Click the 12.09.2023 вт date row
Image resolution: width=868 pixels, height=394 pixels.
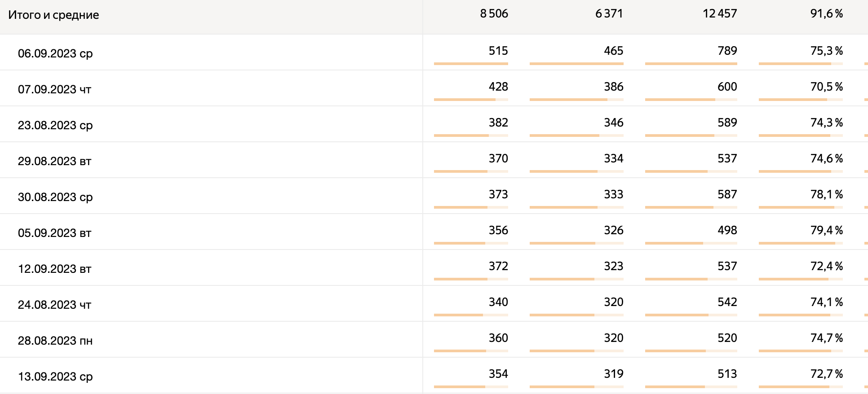(x=54, y=269)
